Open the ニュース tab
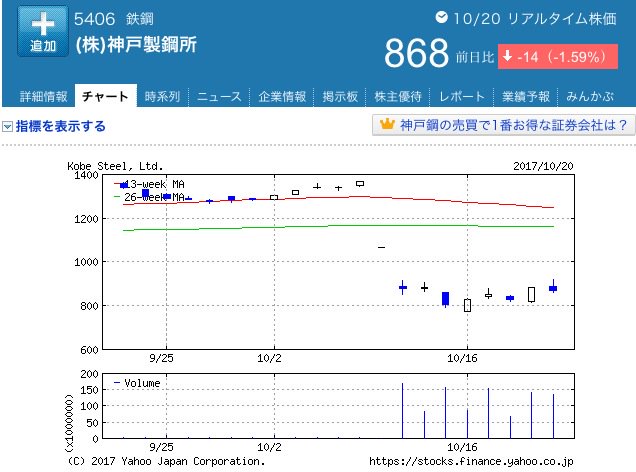Viewport: 636px width, 472px height. coord(219,97)
